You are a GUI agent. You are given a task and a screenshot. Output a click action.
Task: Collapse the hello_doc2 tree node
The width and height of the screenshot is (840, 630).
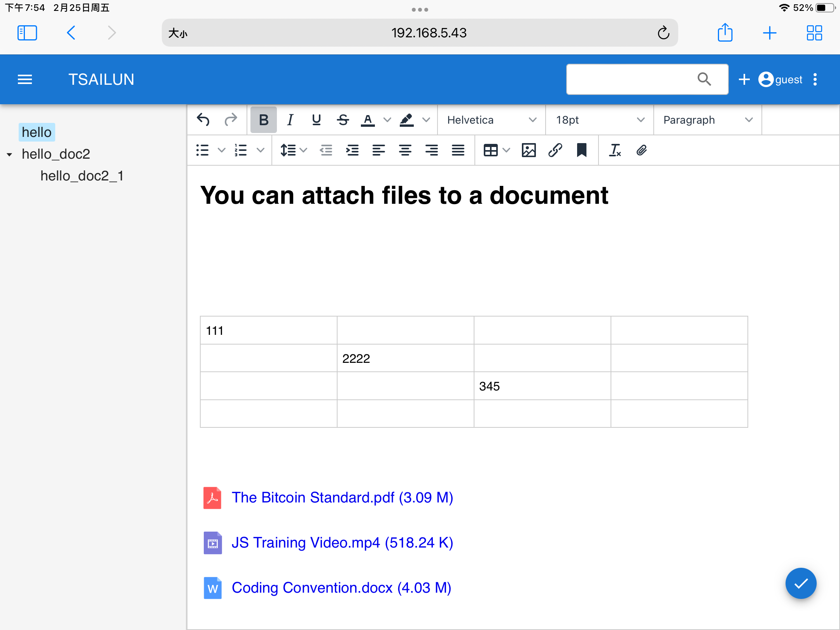coord(9,154)
